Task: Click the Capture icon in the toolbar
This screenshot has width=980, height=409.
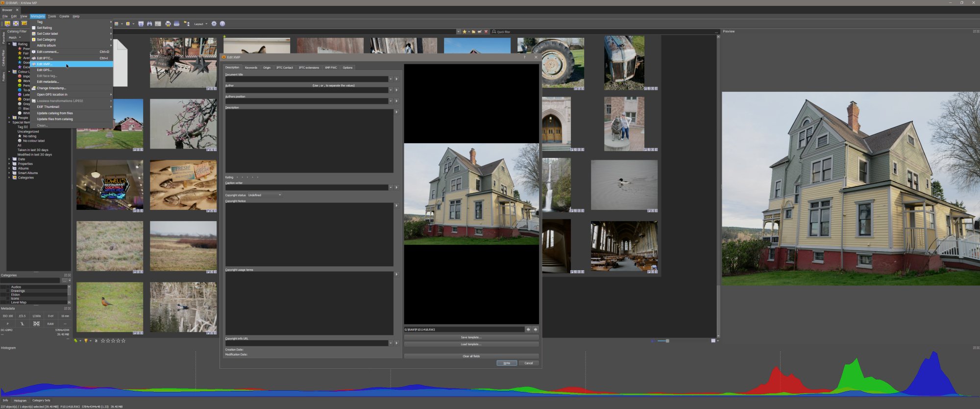Action: click(141, 24)
